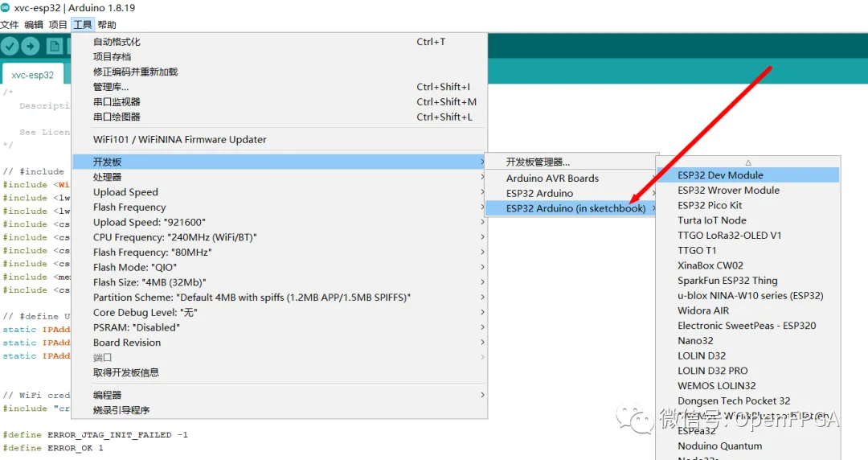Expand ESP32 Arduino (in sketchbook) submenu

(x=572, y=207)
